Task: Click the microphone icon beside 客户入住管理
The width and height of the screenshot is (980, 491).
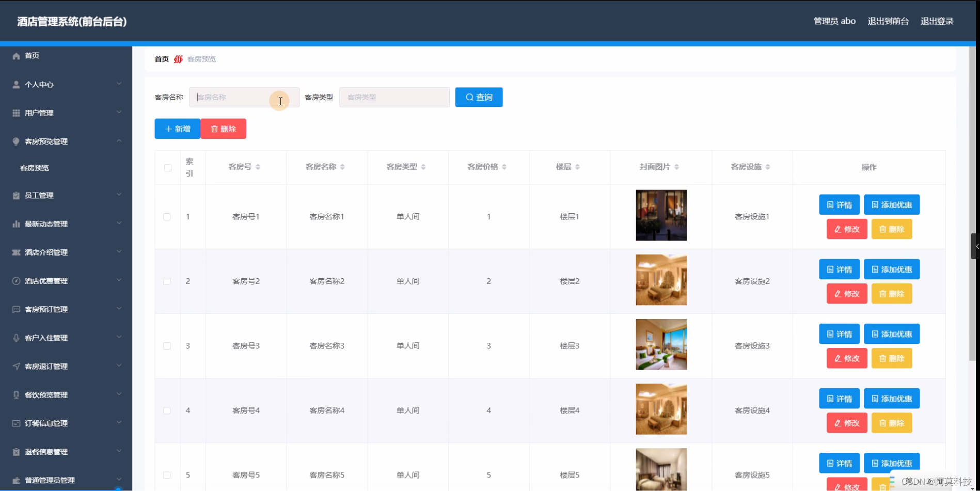Action: click(x=16, y=338)
